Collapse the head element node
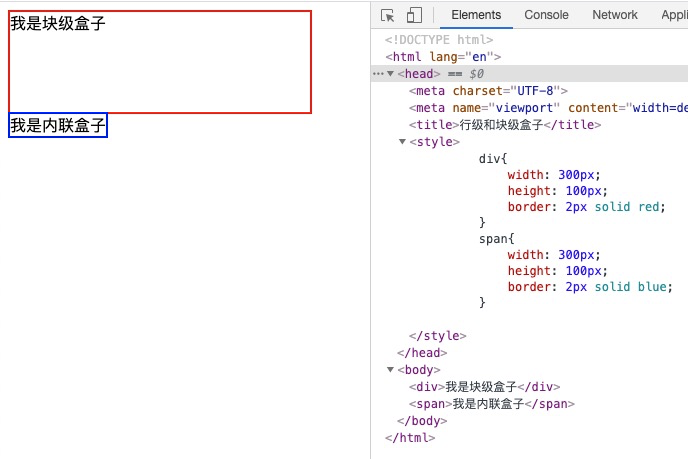Image resolution: width=688 pixels, height=459 pixels. tap(390, 74)
